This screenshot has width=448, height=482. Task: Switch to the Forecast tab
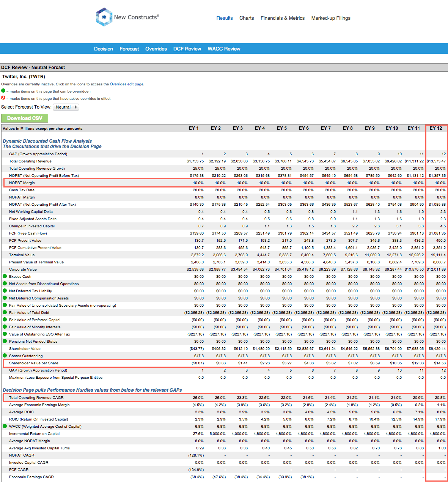point(129,49)
